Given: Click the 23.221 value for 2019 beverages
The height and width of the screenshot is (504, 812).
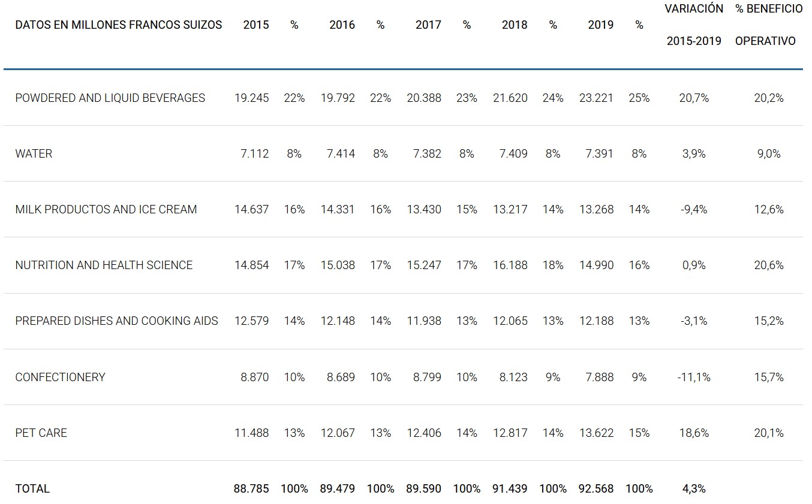Looking at the screenshot, I should (x=596, y=98).
